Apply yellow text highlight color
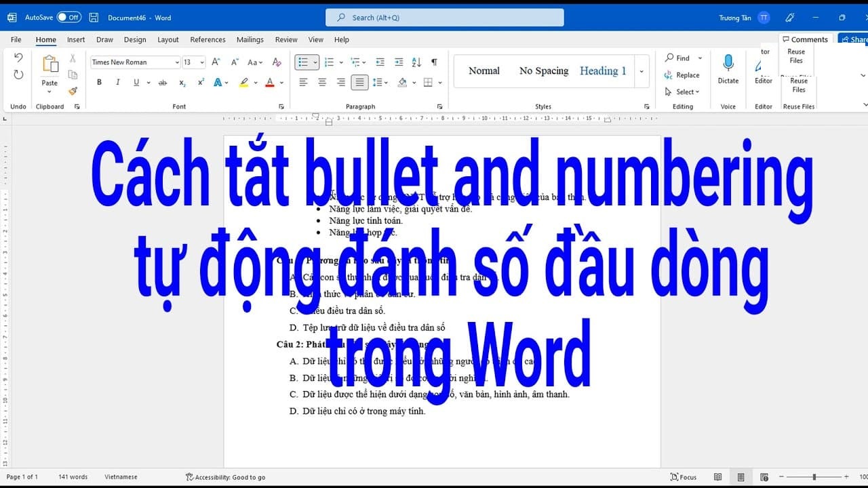The height and width of the screenshot is (488, 868). (244, 83)
